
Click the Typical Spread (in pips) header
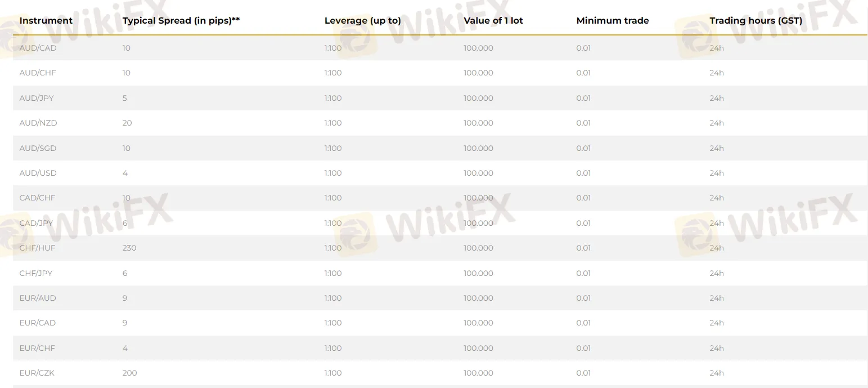181,21
